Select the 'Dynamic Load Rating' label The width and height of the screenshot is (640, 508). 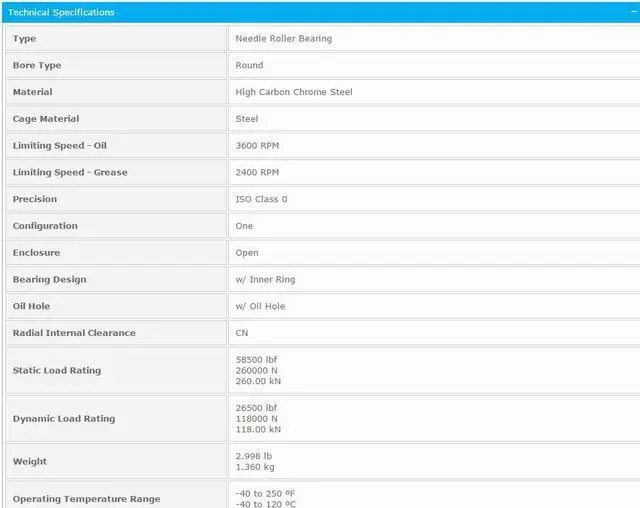click(64, 419)
